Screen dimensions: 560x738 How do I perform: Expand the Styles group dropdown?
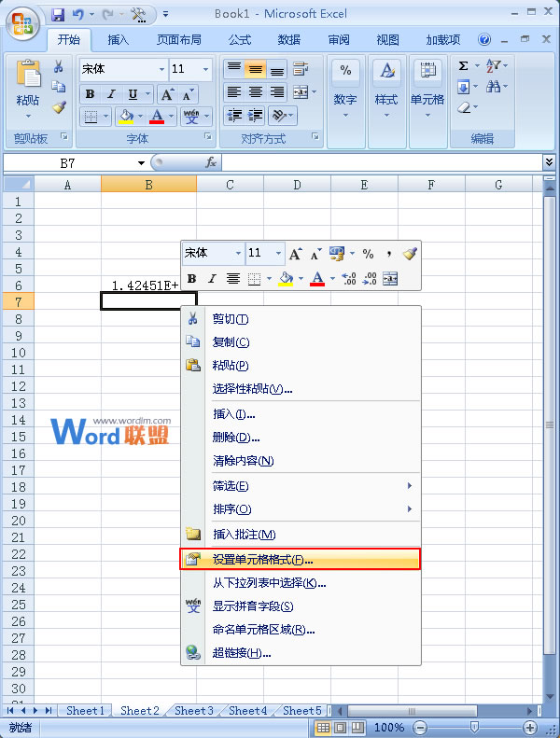pos(386,116)
